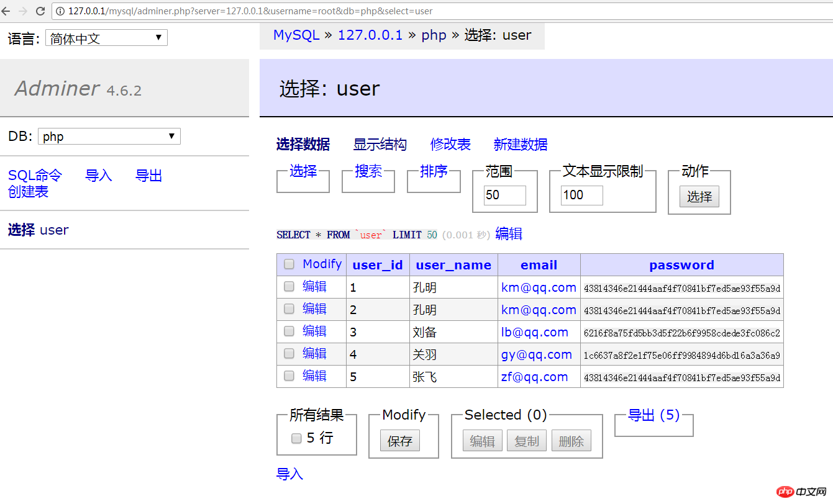Click the 保存 button under Modify
Image resolution: width=833 pixels, height=504 pixels.
(x=400, y=441)
